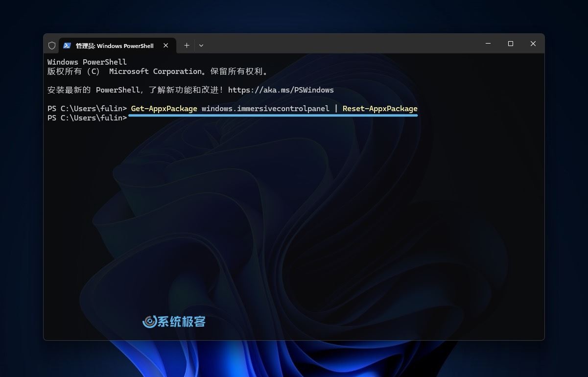Click the Reset-AppxPackage command text
This screenshot has width=588, height=377.
[x=380, y=109]
